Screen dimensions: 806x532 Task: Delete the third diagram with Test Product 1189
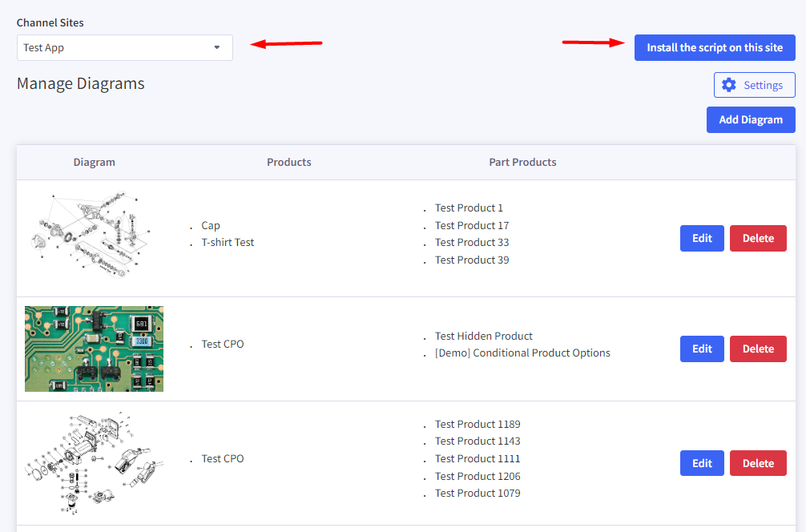[x=758, y=464]
